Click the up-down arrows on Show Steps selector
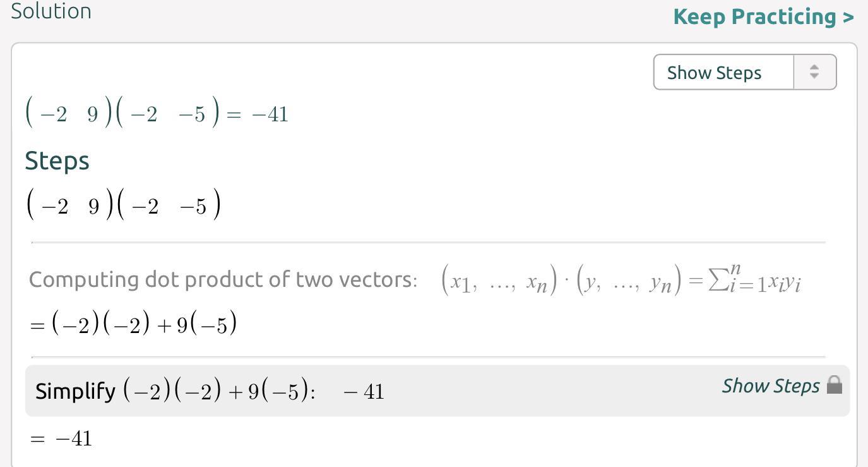The image size is (868, 467). pyautogui.click(x=814, y=72)
